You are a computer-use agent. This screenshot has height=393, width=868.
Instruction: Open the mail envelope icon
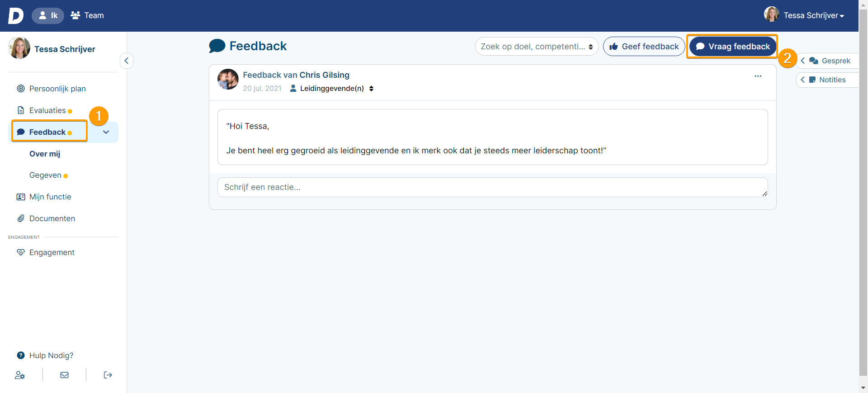click(65, 375)
